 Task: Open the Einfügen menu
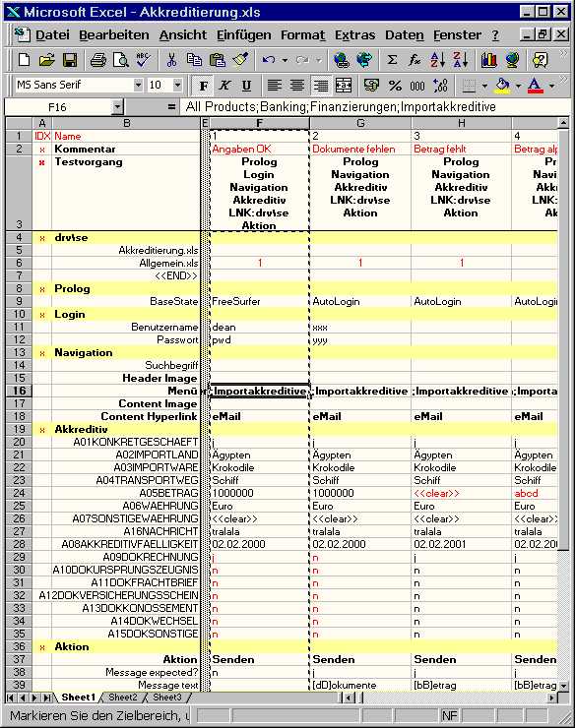coord(243,35)
